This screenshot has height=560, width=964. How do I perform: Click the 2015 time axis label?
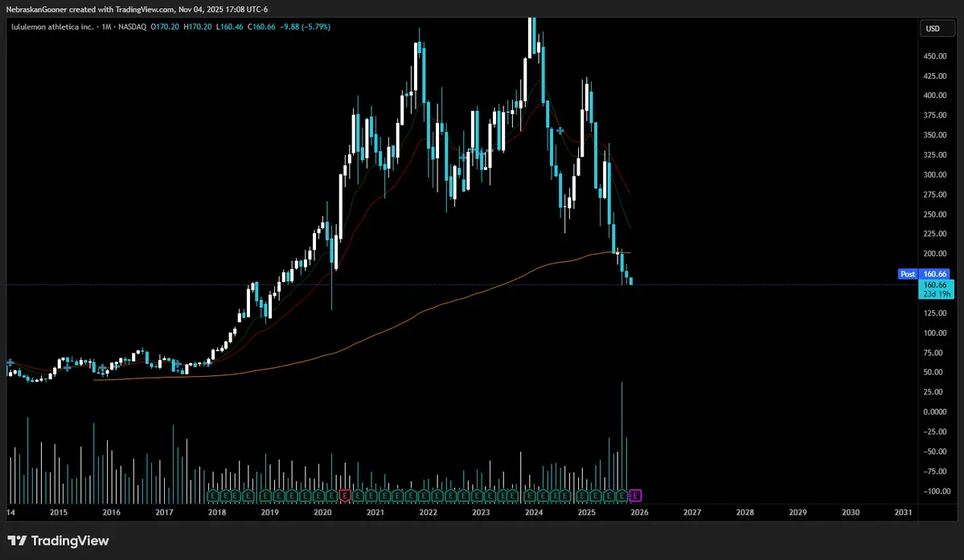pyautogui.click(x=59, y=513)
